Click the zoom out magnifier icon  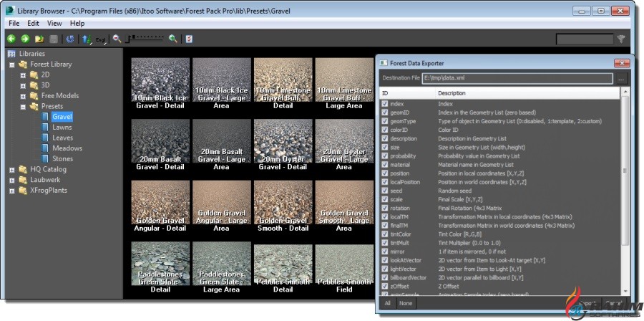click(x=117, y=39)
